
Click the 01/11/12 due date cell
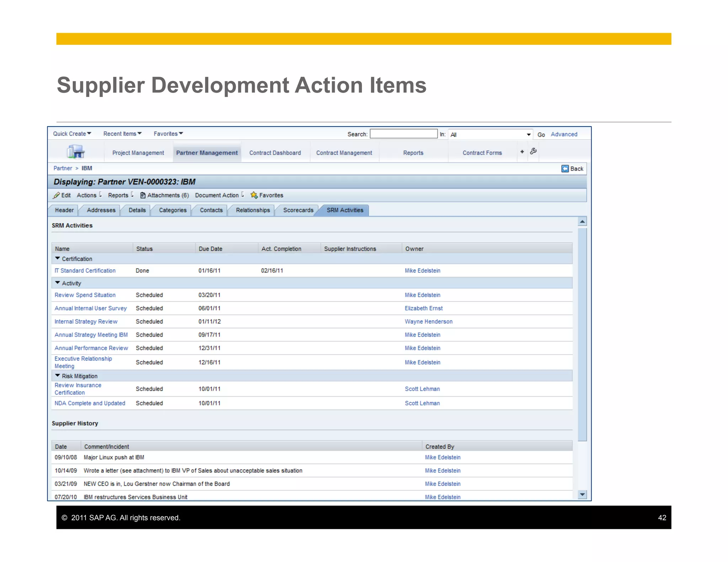tap(209, 321)
